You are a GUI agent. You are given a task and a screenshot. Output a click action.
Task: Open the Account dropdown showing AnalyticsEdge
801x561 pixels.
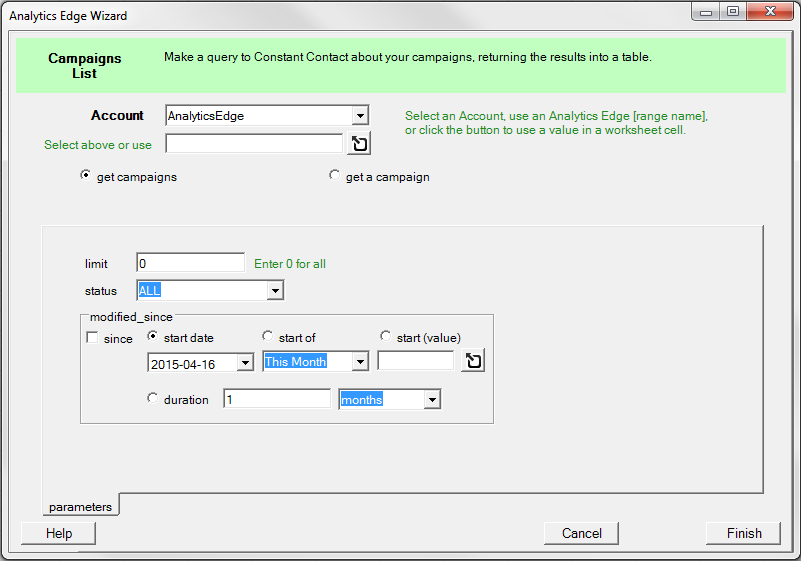click(x=360, y=116)
